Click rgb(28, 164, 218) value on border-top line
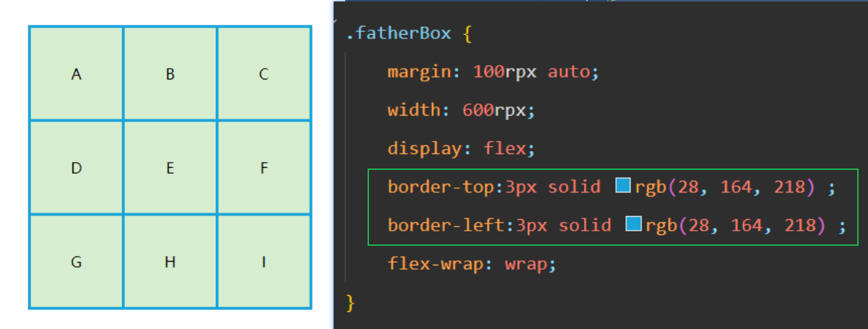 tap(726, 187)
